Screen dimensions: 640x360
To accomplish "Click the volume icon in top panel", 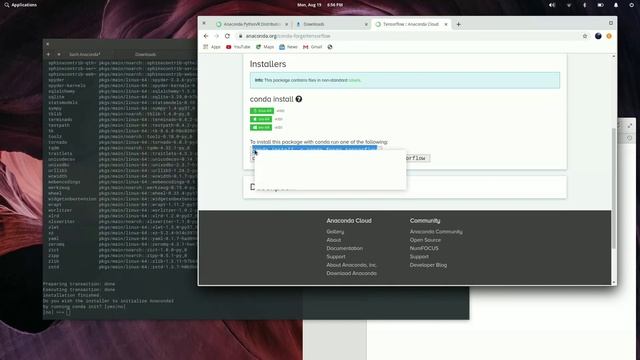I will (x=552, y=5).
